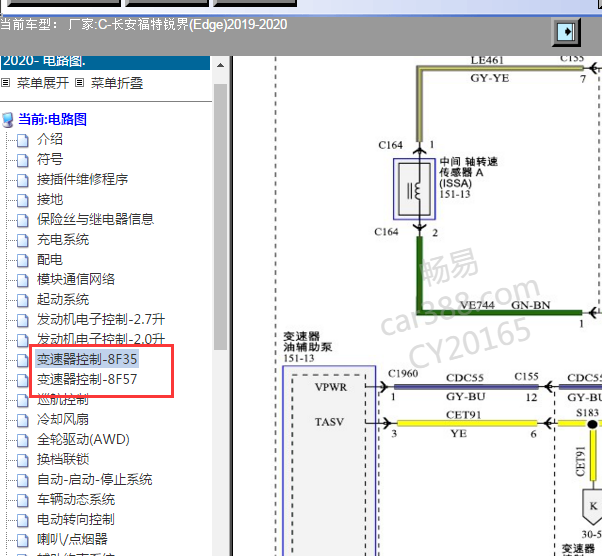The image size is (602, 556).
Task: Click the page icon beside 车辆动态系统
Action: tap(23, 500)
